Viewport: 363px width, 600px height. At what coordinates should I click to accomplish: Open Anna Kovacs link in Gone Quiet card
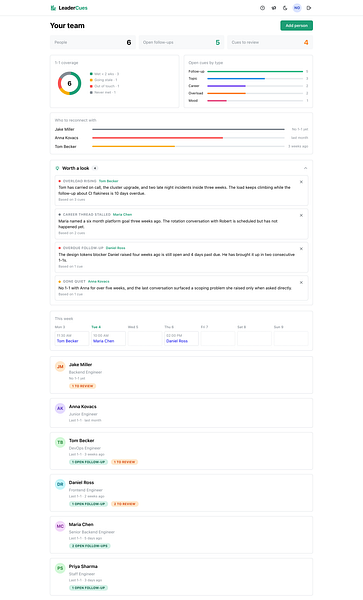[99, 281]
